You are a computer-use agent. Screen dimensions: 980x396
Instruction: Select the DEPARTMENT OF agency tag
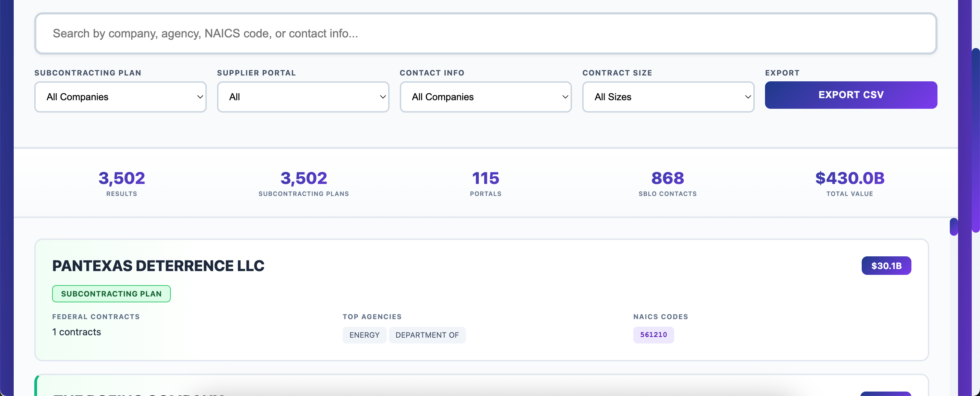pos(427,335)
